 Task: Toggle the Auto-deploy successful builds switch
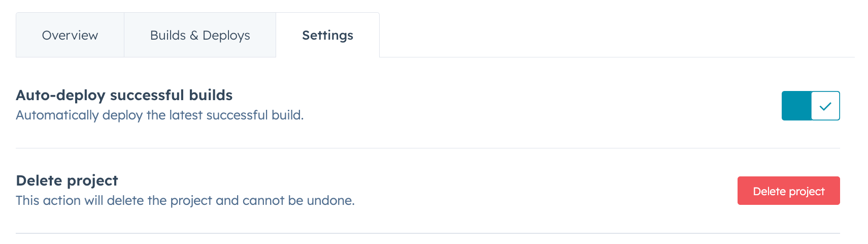tap(811, 106)
